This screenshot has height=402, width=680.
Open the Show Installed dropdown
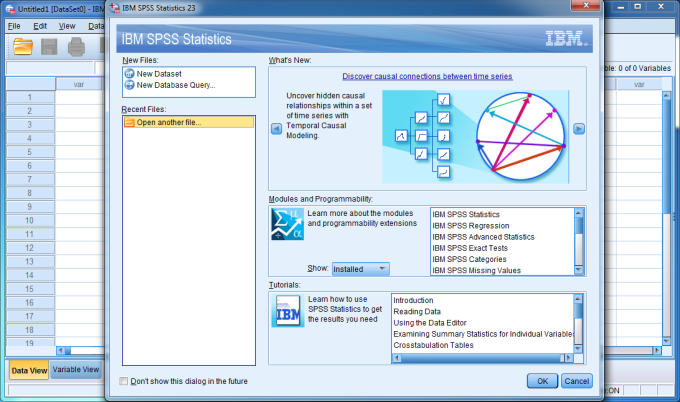[x=361, y=269]
